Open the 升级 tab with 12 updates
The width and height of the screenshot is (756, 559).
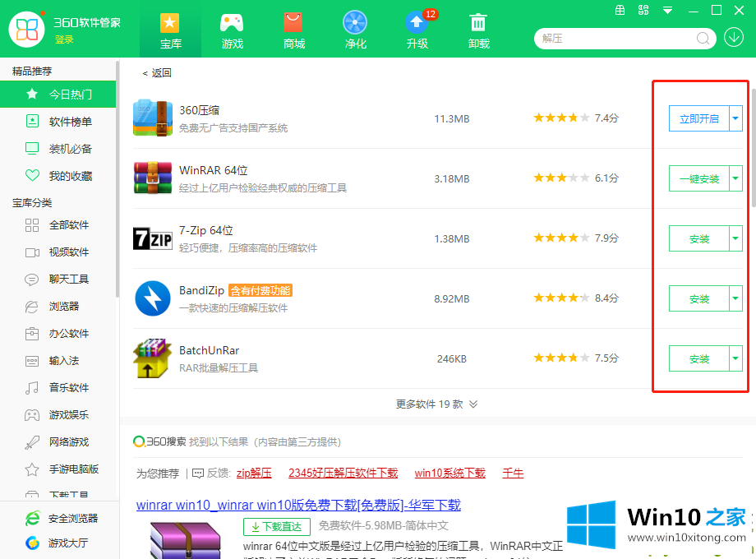[417, 31]
